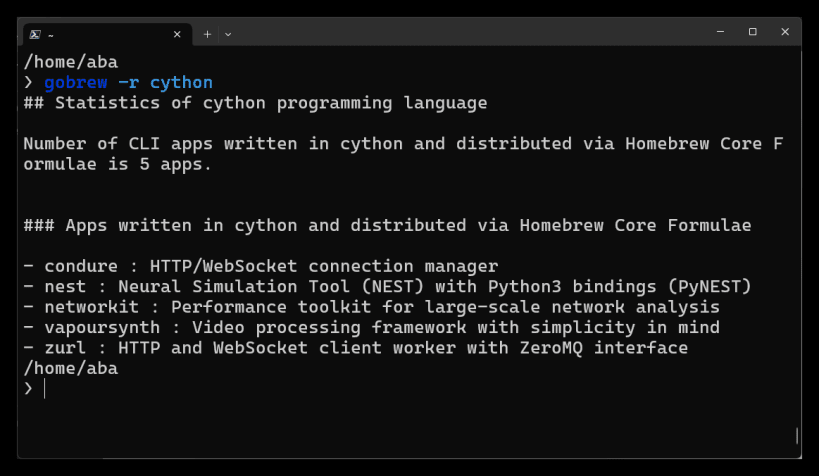The width and height of the screenshot is (819, 476).
Task: Click the '### Apps written in cython' heading
Action: (x=387, y=225)
